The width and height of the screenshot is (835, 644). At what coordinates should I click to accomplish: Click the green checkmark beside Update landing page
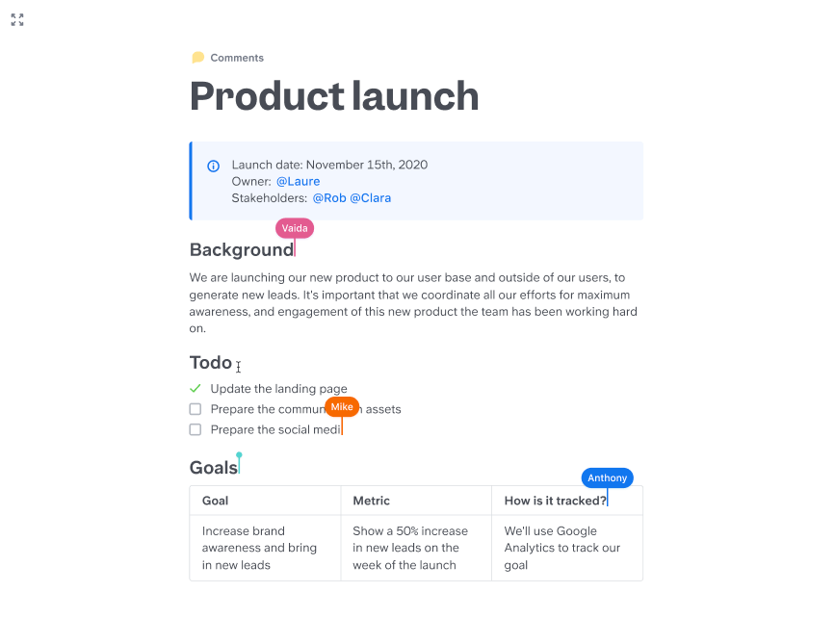coord(196,389)
